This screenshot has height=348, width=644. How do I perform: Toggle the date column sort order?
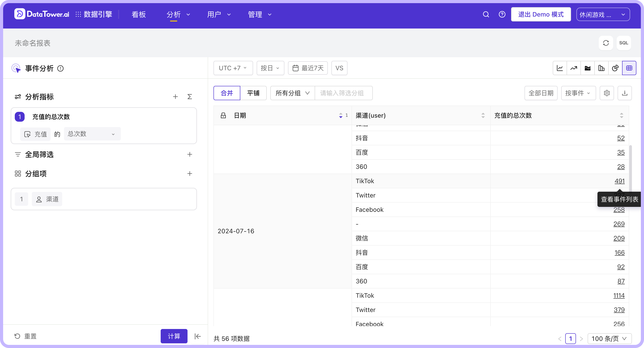341,115
